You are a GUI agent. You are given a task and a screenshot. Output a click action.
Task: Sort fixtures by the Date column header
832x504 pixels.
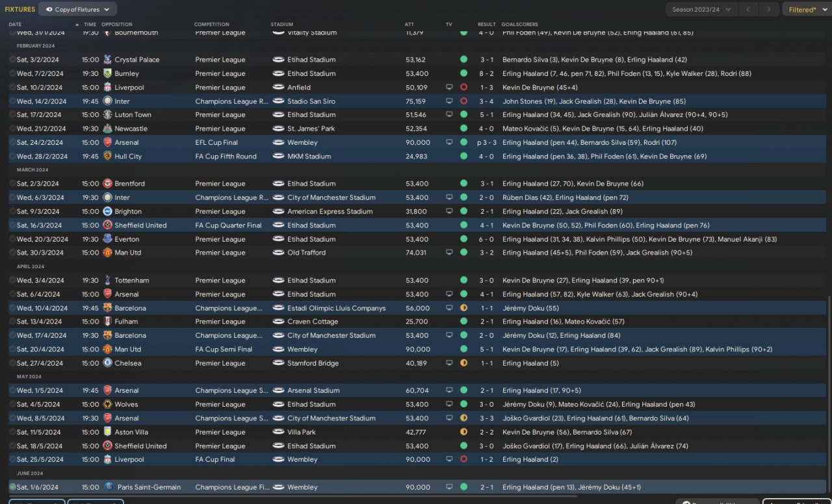point(15,25)
